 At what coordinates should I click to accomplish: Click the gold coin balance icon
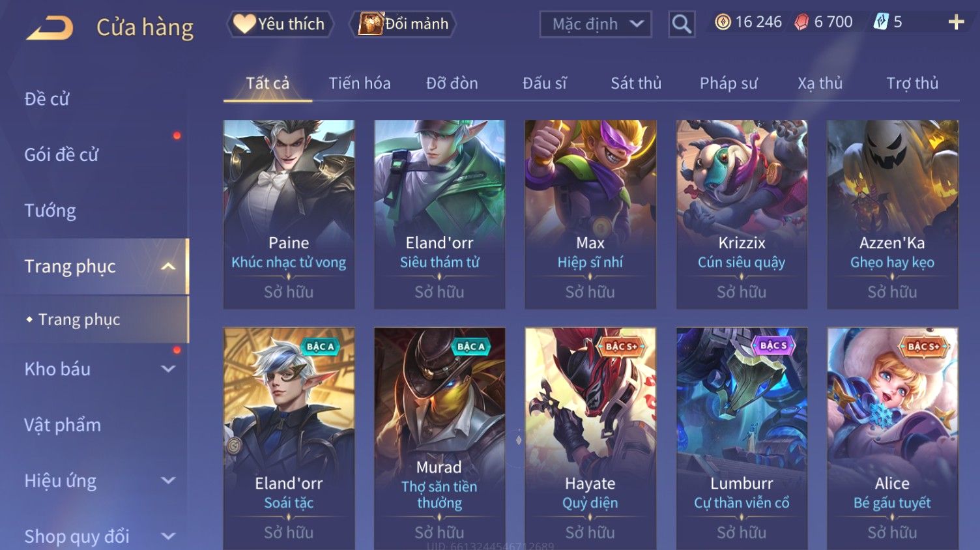click(723, 22)
